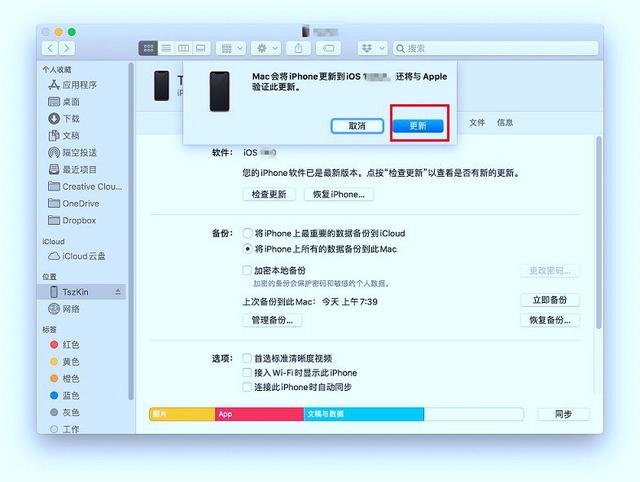
Task: Open the action gear menu
Action: click(266, 49)
